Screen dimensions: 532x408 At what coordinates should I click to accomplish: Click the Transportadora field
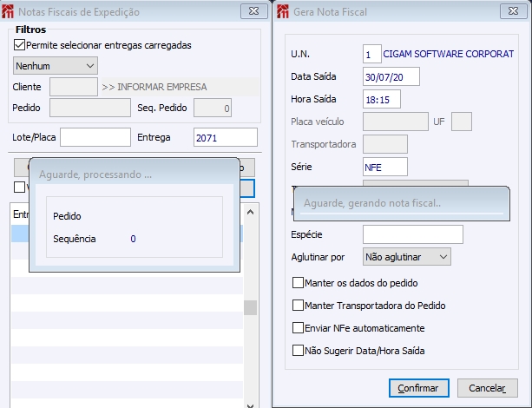(385, 144)
